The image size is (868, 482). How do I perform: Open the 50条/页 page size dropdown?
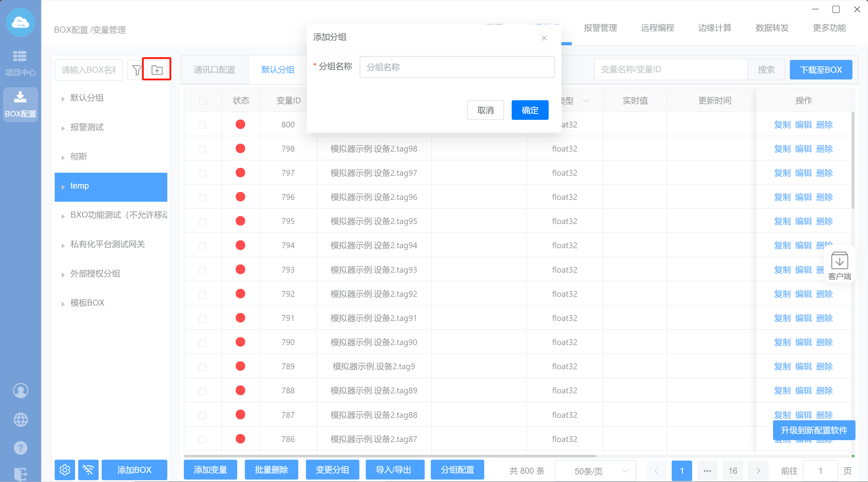click(x=595, y=471)
